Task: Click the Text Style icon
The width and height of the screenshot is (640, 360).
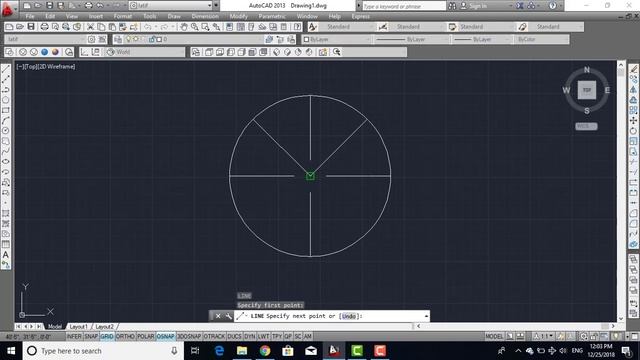Action: [x=313, y=27]
